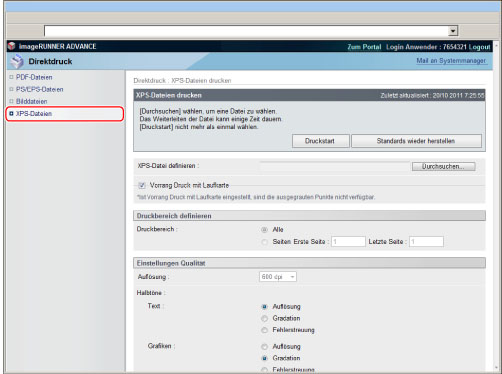502x374 pixels.
Task: Click the Einstellungen Qualität section header
Action: pyautogui.click(x=309, y=263)
